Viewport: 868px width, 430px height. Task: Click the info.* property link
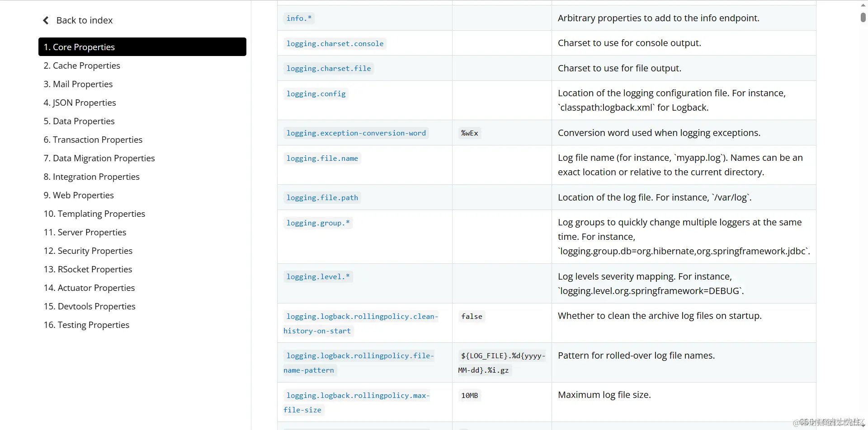299,18
